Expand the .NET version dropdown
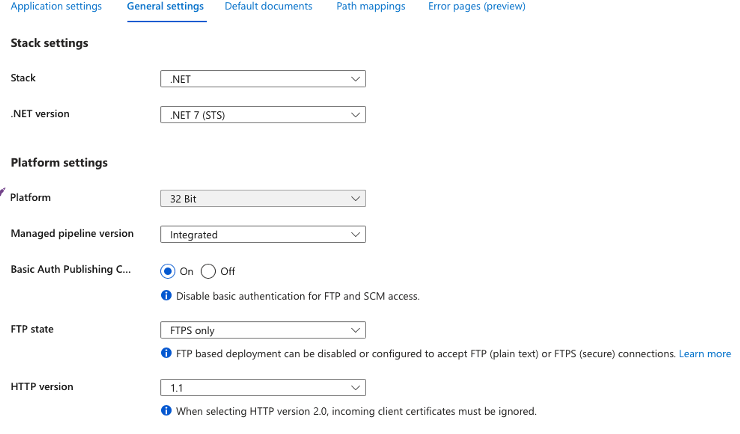This screenshot has width=740, height=434. (262, 115)
